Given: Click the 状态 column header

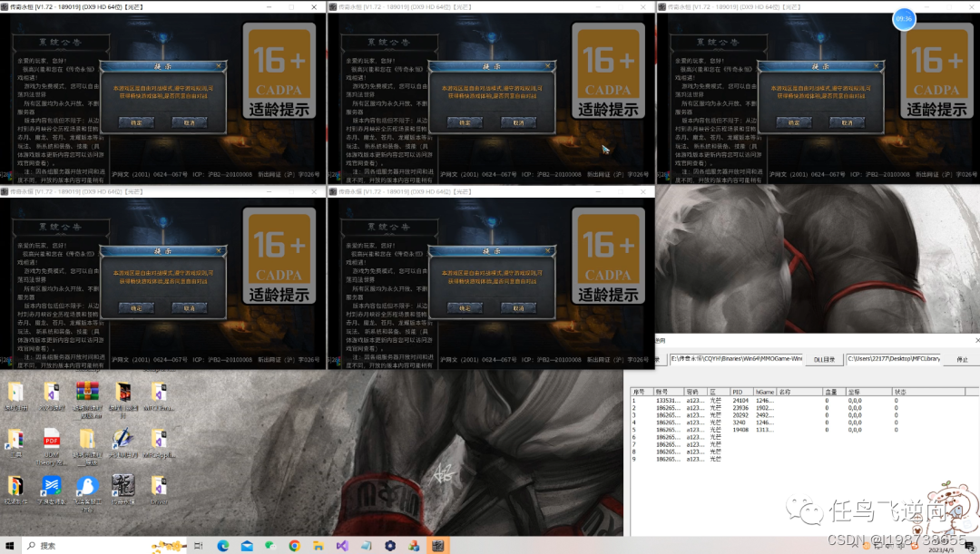Looking at the screenshot, I should [929, 392].
